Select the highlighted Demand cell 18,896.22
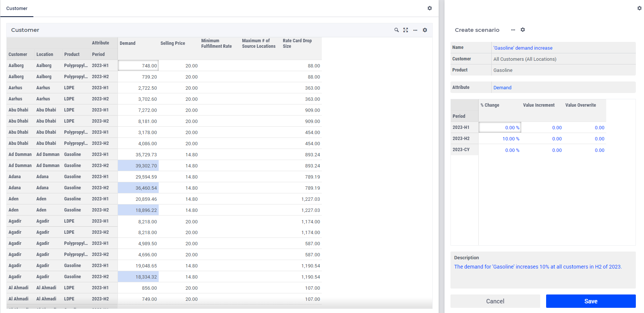 pos(138,210)
